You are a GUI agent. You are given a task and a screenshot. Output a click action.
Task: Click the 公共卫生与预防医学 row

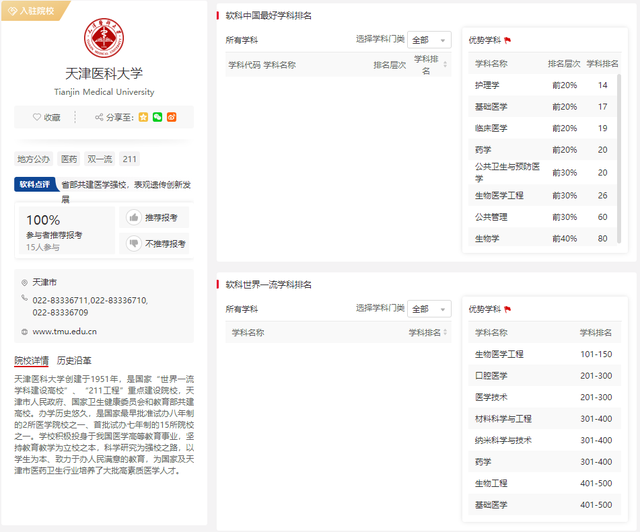(x=542, y=173)
